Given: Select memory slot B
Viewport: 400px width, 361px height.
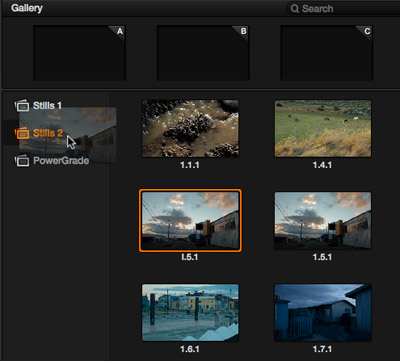Looking at the screenshot, I should coord(203,53).
